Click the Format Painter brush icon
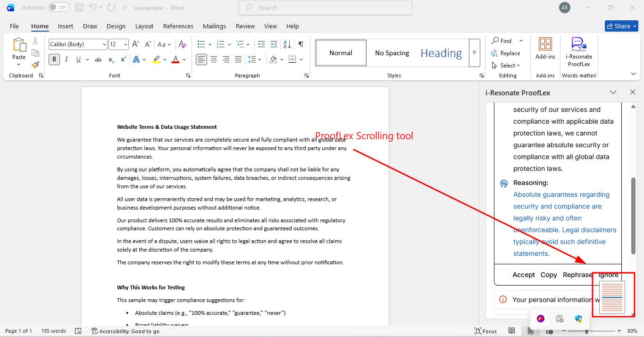The height and width of the screenshot is (337, 644). click(x=35, y=65)
